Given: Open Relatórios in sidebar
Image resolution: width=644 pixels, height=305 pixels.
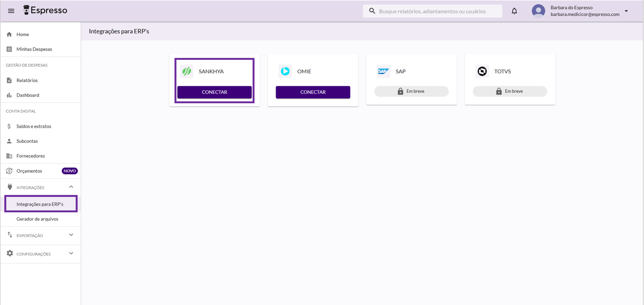Looking at the screenshot, I should [40, 80].
